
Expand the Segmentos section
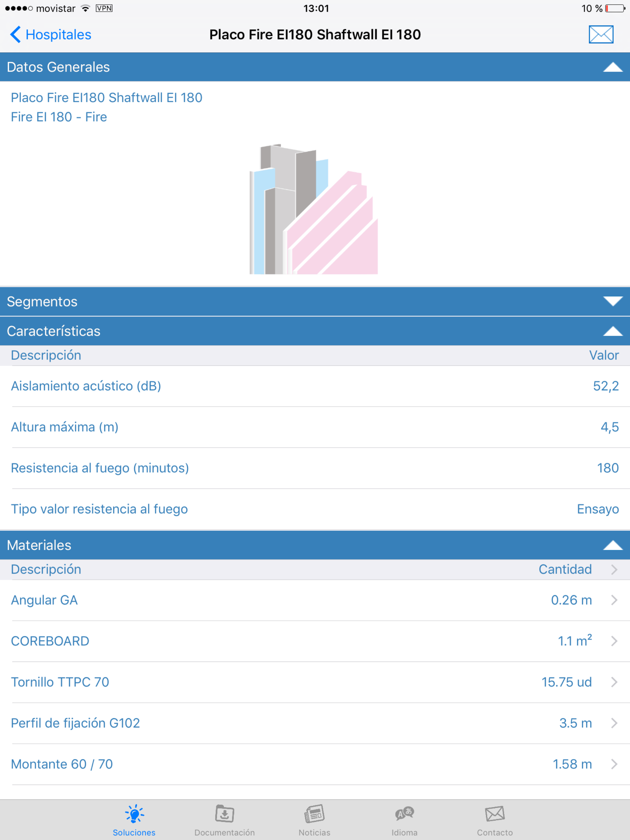pyautogui.click(x=612, y=302)
